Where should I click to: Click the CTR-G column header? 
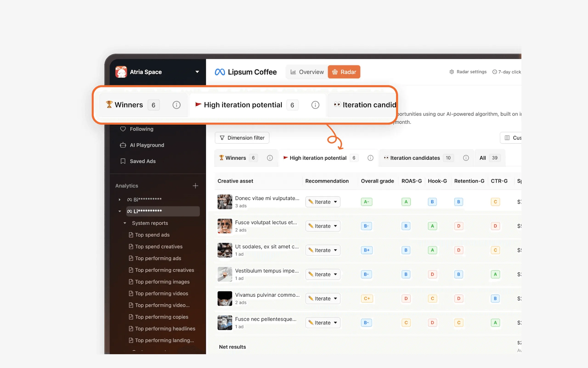tap(499, 181)
